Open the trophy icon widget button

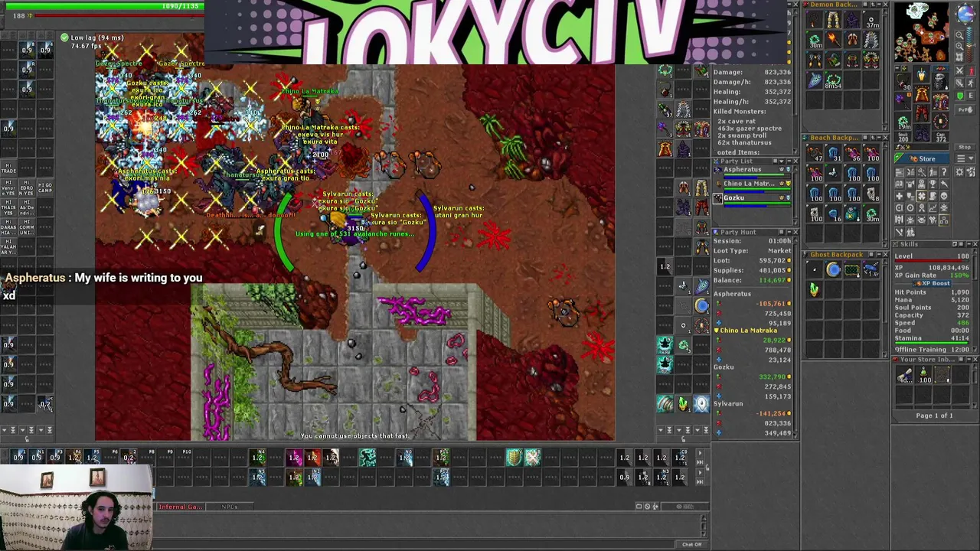point(933,184)
